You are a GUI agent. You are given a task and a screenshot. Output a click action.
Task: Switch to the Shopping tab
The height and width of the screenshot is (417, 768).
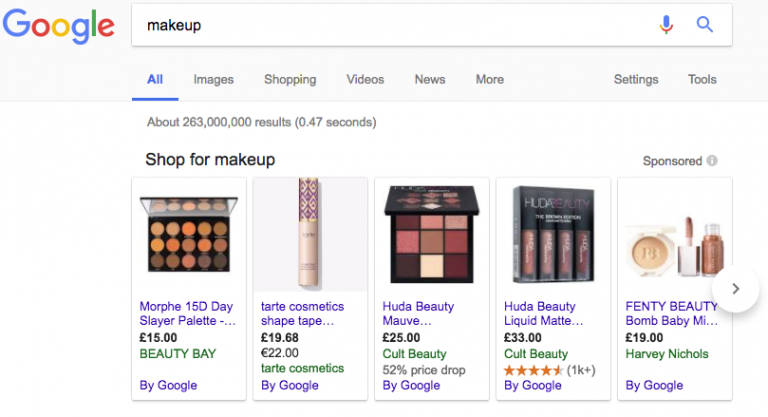point(290,80)
